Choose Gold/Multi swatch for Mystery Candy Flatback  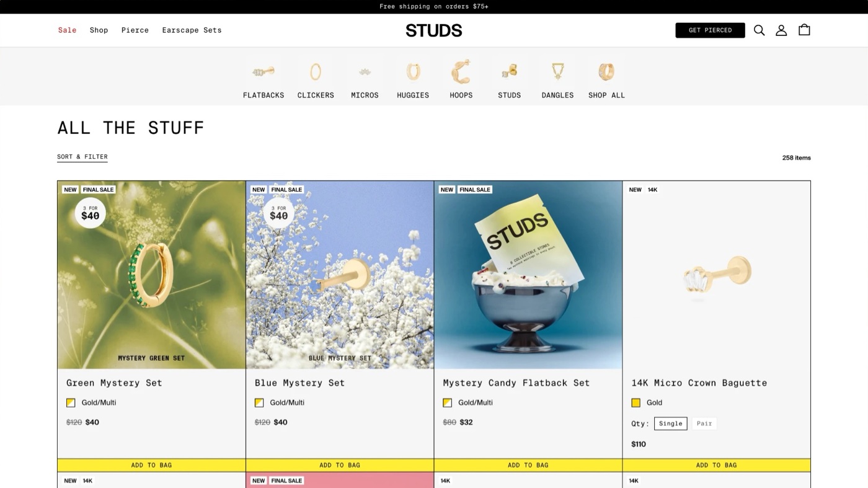pos(448,403)
